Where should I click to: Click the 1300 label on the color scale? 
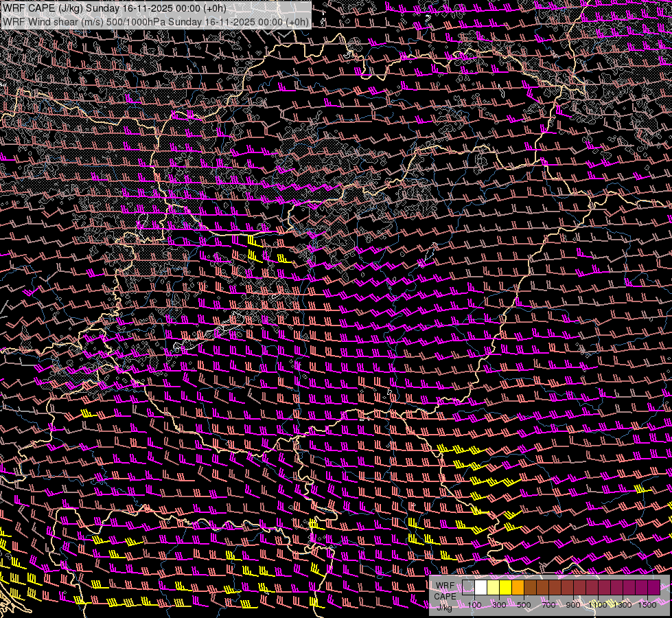tap(623, 605)
